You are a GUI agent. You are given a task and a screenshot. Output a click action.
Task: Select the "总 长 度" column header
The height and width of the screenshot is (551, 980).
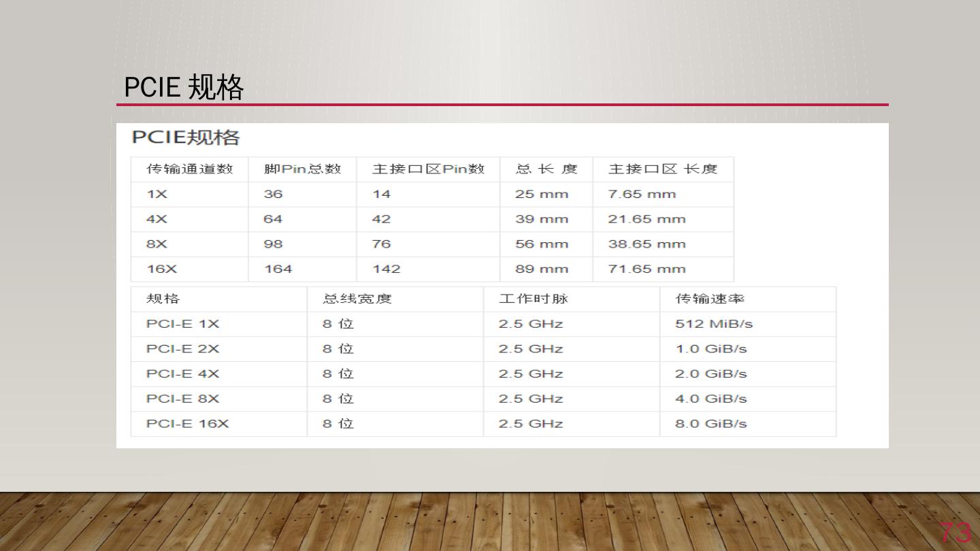[546, 169]
